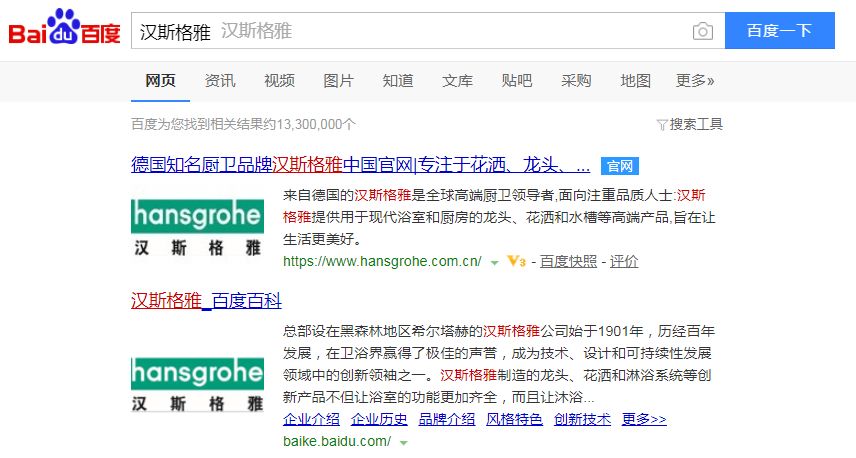The height and width of the screenshot is (458, 856).
Task: Switch to the 地图 tab
Action: pos(635,81)
